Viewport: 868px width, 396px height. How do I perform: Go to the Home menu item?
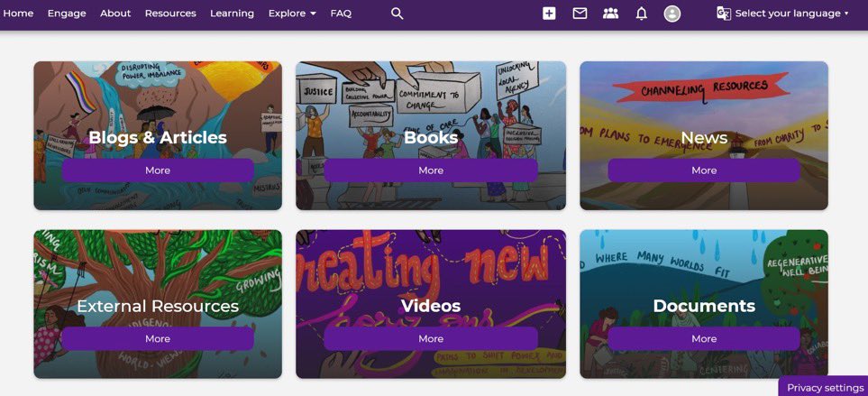(x=18, y=14)
